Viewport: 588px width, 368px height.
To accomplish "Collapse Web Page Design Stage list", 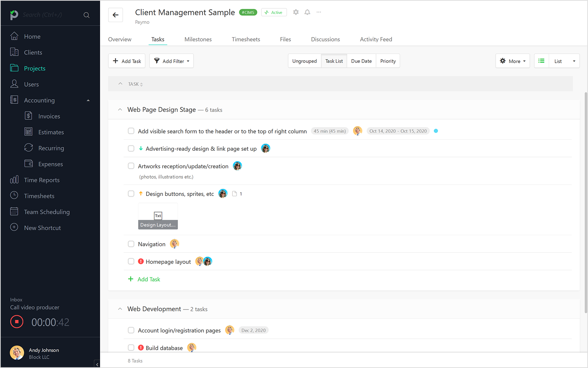I will (x=120, y=110).
